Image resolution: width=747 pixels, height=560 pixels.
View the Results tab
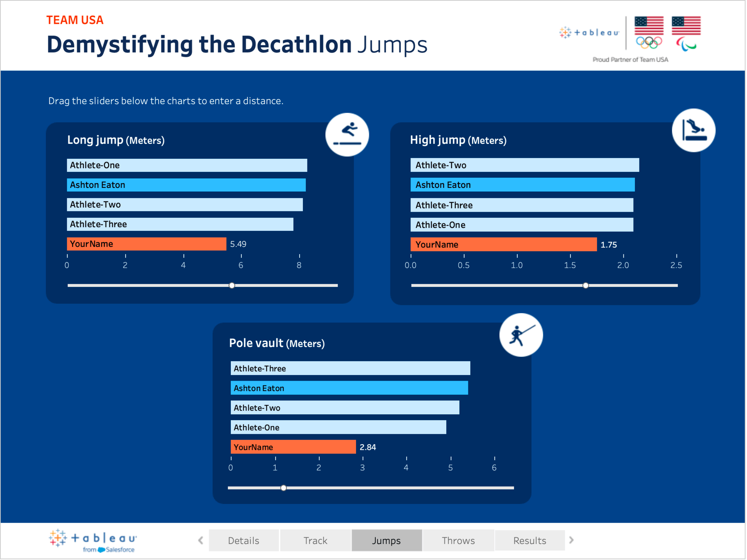pos(530,541)
